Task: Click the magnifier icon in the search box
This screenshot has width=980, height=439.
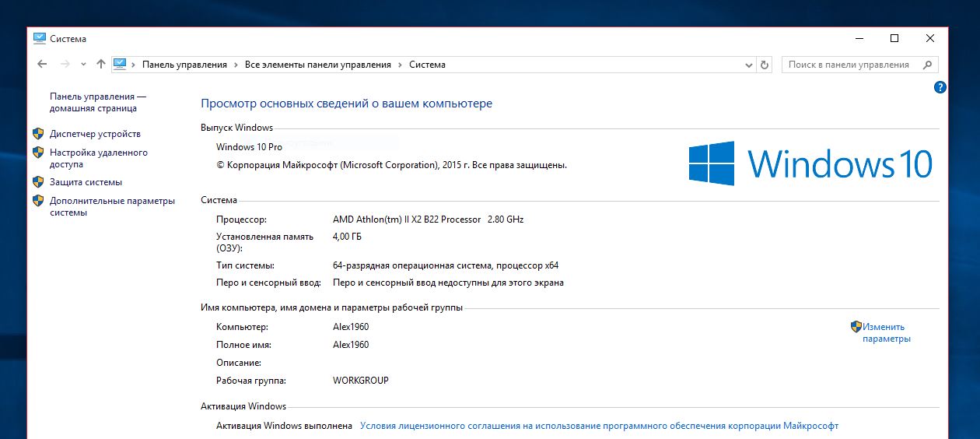Action: tap(927, 65)
